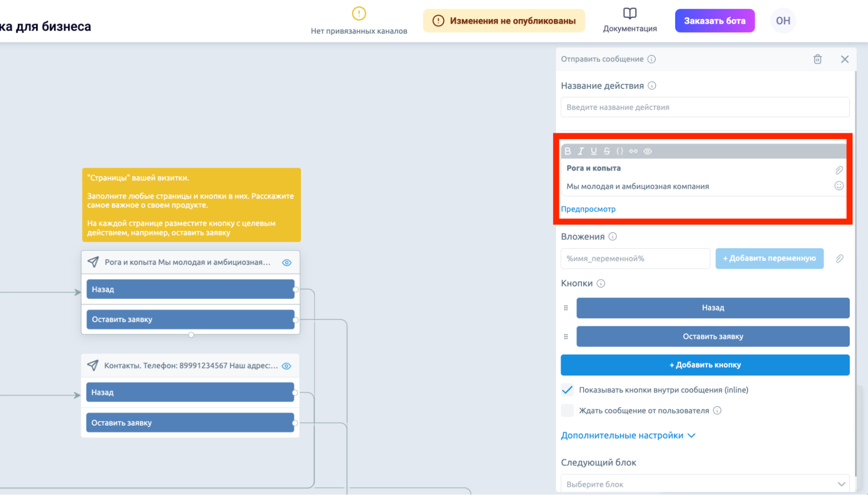The height and width of the screenshot is (495, 868).
Task: Delete the action via the trash icon
Action: click(x=818, y=59)
